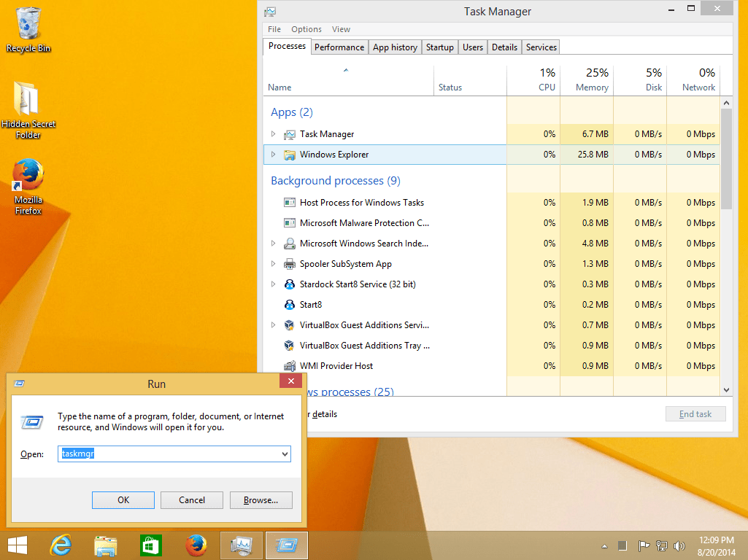Launch Internet Explorer from the taskbar

(x=61, y=545)
